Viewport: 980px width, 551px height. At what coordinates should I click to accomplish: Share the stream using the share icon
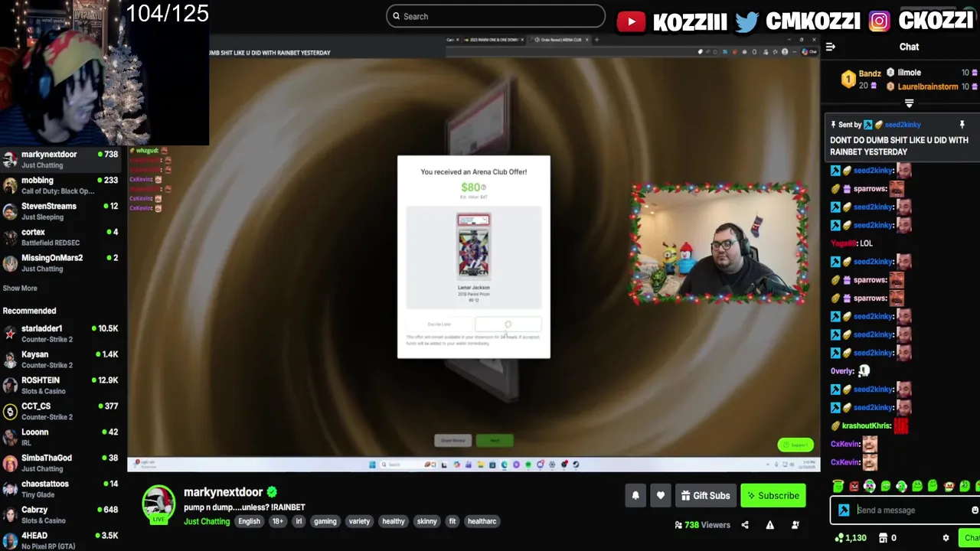[745, 525]
